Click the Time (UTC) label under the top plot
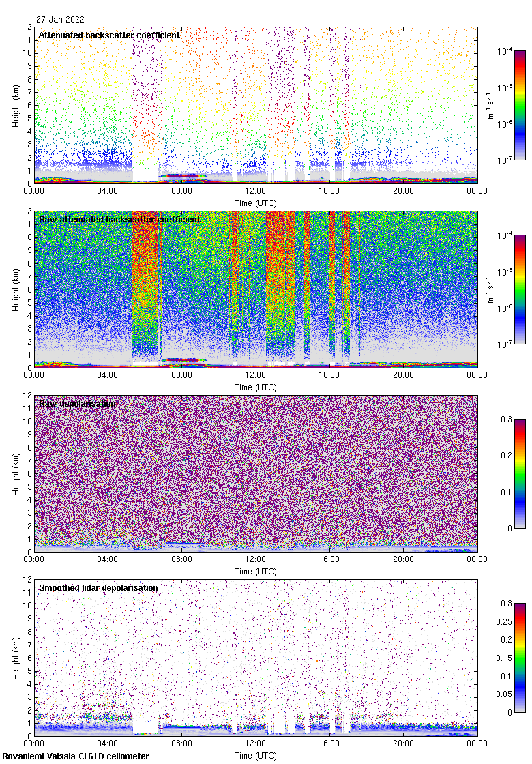The height and width of the screenshot is (764, 532). (x=256, y=203)
